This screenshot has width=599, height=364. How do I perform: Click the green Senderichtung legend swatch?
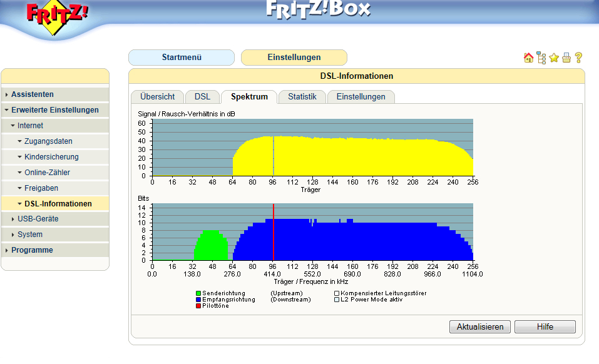click(x=198, y=293)
